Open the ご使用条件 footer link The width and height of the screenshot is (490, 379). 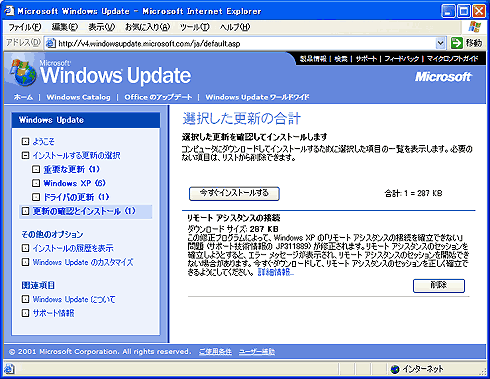coord(215,351)
